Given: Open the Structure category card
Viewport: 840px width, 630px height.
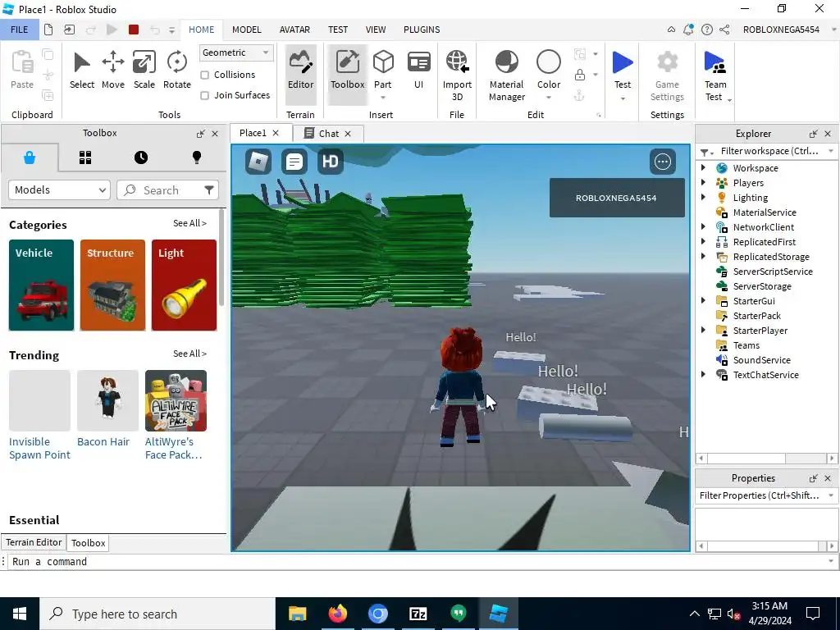Looking at the screenshot, I should (112, 285).
